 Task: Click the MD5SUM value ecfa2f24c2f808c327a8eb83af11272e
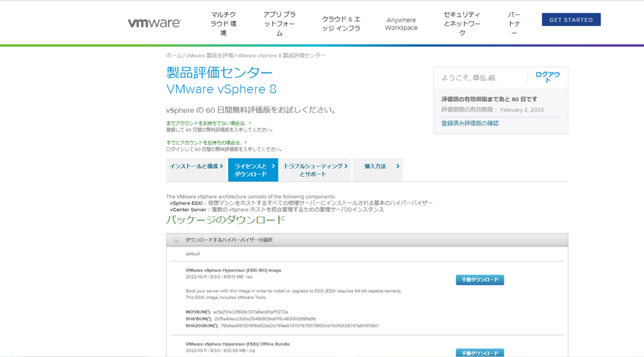[x=251, y=312]
